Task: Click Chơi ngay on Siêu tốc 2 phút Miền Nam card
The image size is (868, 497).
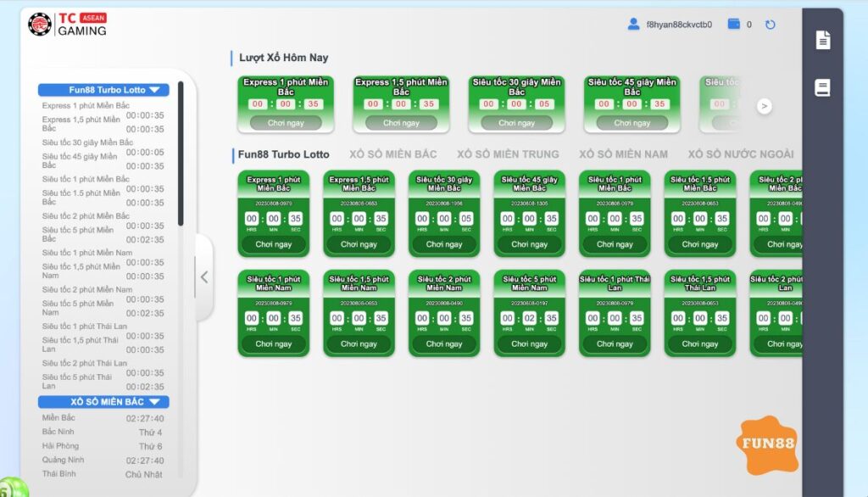Action: coord(444,344)
